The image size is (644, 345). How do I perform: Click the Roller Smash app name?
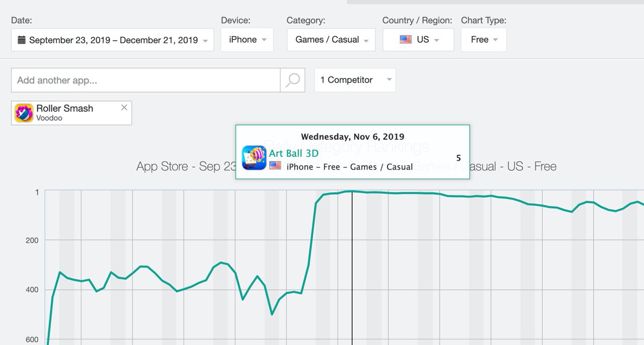click(64, 108)
